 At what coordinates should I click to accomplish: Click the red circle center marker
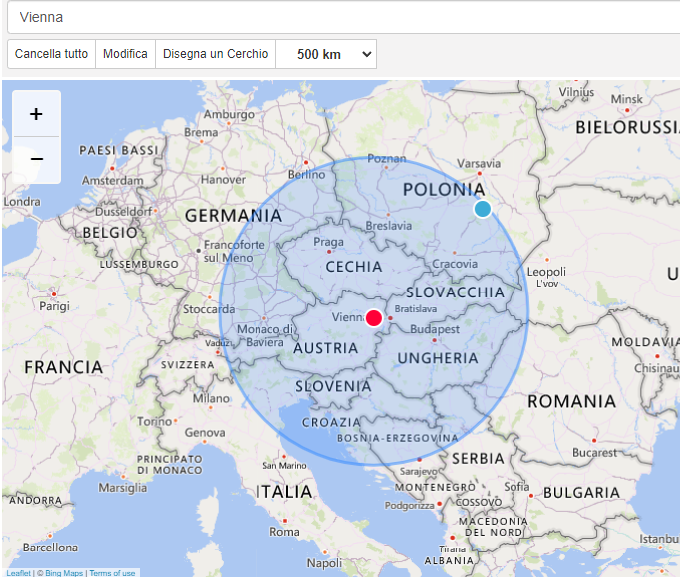click(x=374, y=318)
